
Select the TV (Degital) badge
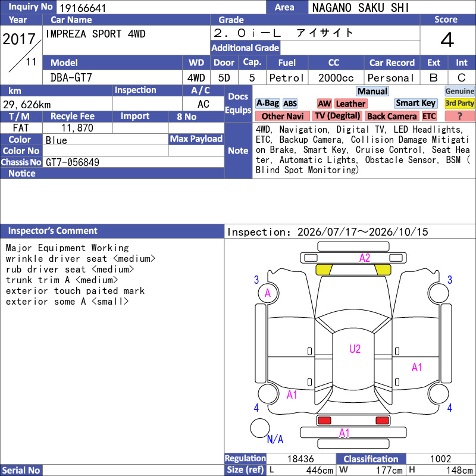click(337, 116)
